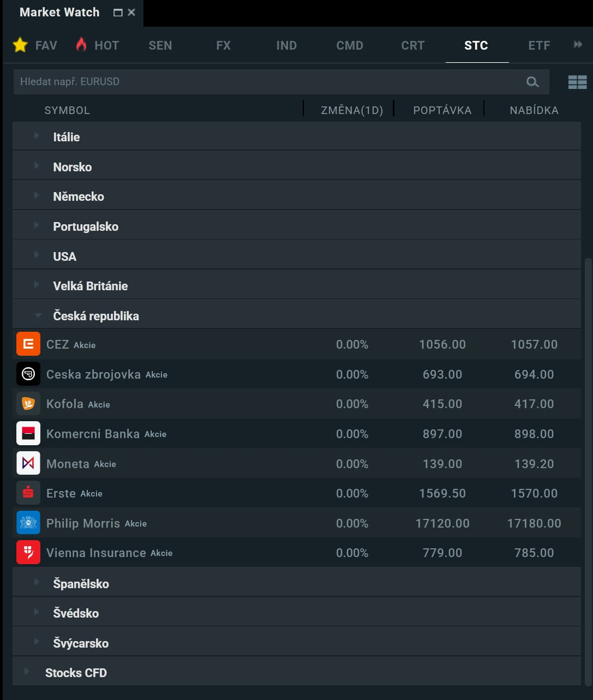Switch view with the grid layout icon

[577, 82]
